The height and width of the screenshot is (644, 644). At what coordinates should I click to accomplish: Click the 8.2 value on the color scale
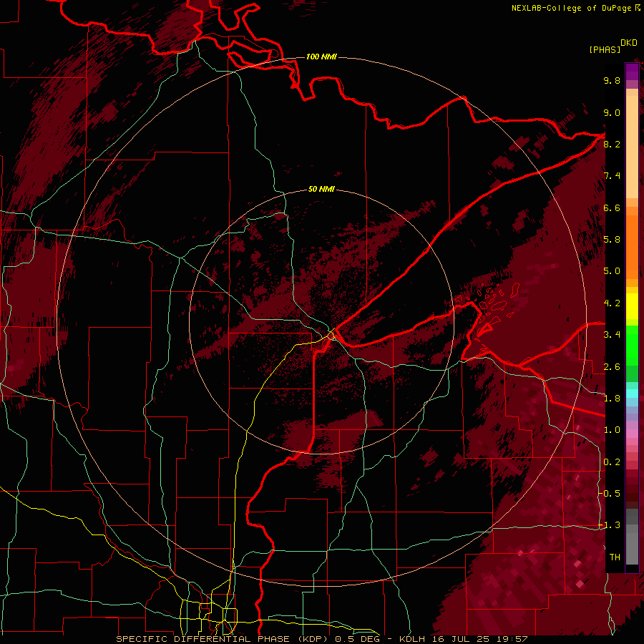click(612, 144)
